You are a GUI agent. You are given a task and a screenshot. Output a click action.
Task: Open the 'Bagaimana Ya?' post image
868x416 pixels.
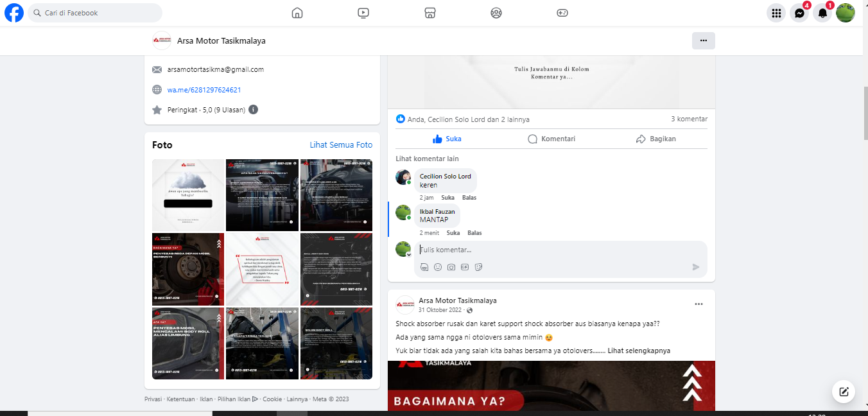[551, 385]
